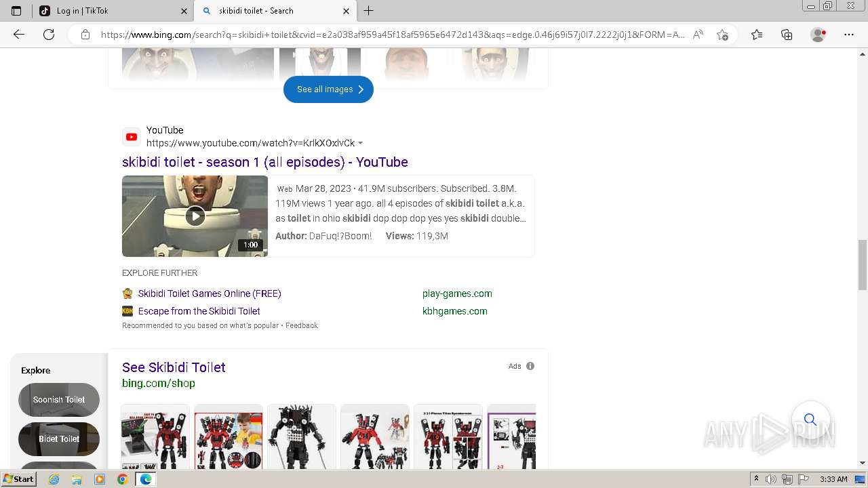Image resolution: width=868 pixels, height=488 pixels.
Task: Show hidden system tray icons
Action: tap(756, 479)
